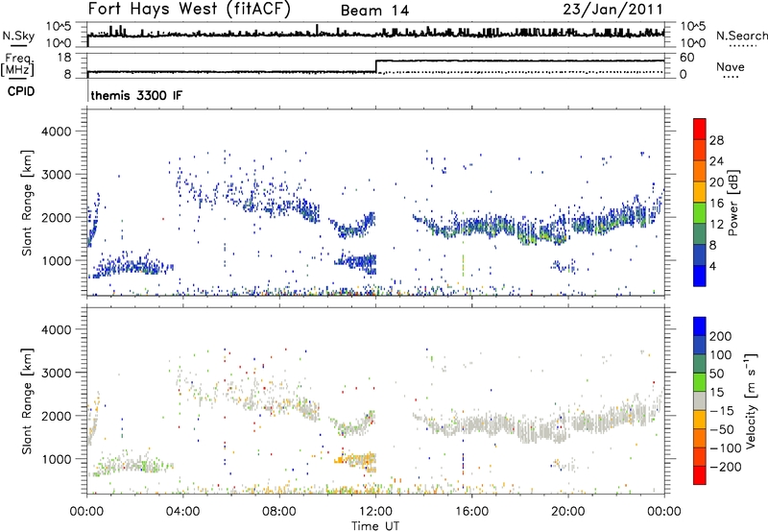Click the '18' frequency axis tick label
Viewport: 768px width, 532px height.
(64, 58)
